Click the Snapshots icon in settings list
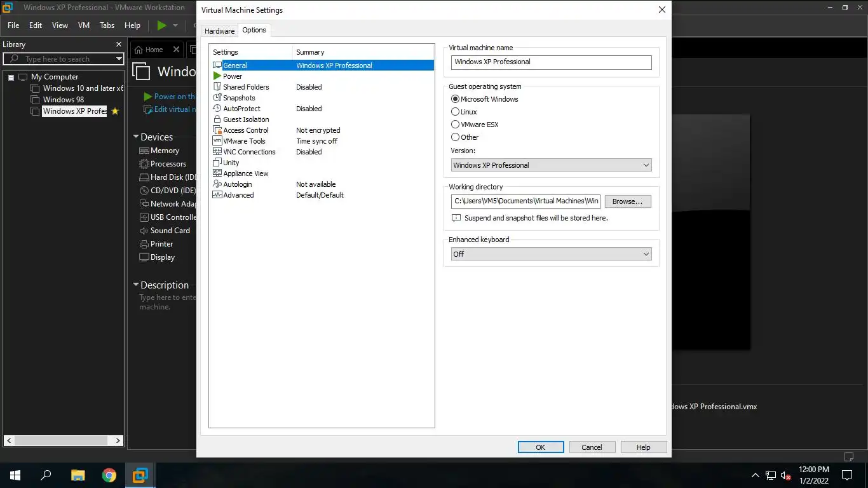The width and height of the screenshot is (868, 488). tap(217, 98)
